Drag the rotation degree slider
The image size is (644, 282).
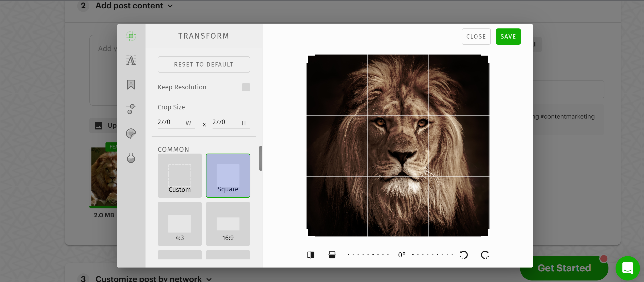402,255
